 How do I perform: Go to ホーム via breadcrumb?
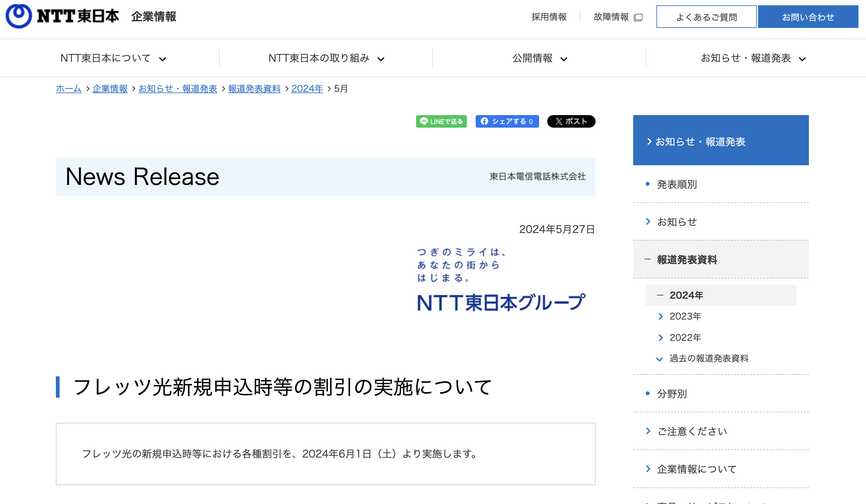coord(68,89)
